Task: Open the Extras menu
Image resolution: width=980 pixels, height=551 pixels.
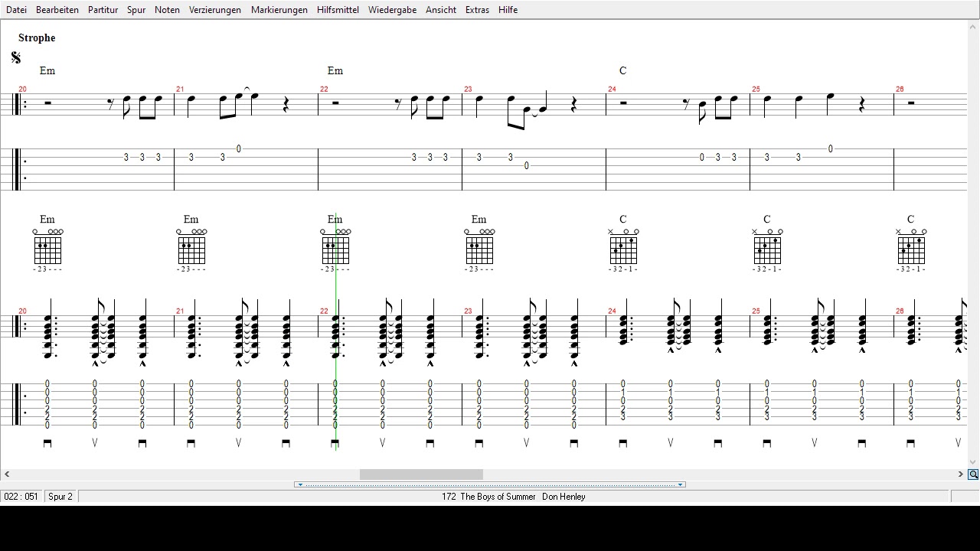Action: coord(477,10)
